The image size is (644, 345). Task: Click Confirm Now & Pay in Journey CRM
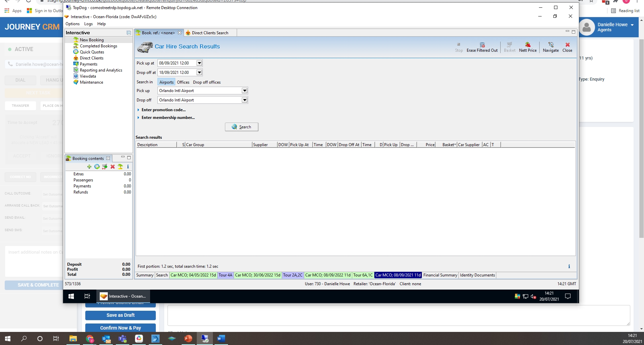(121, 328)
